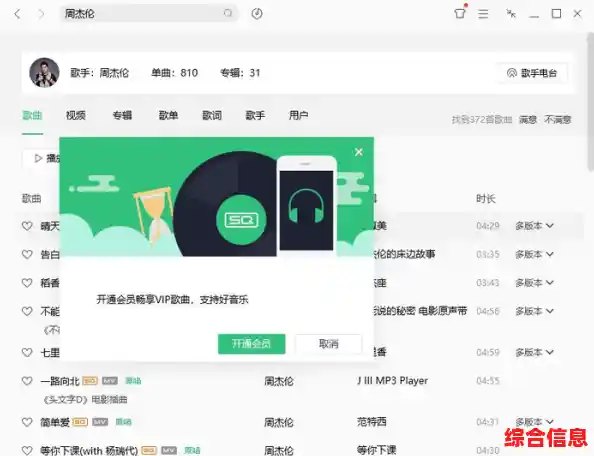Expand 多版本 for the 03:43 song
The height and width of the screenshot is (456, 594).
(x=534, y=283)
